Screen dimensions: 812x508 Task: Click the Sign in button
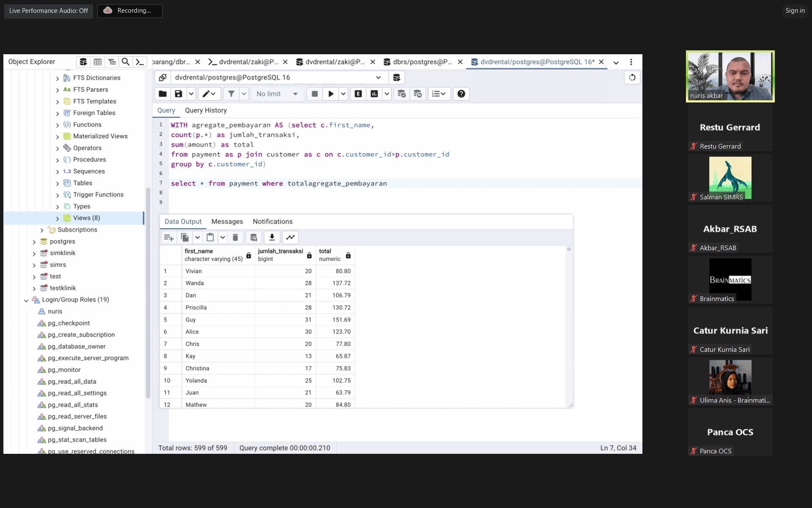pos(795,11)
